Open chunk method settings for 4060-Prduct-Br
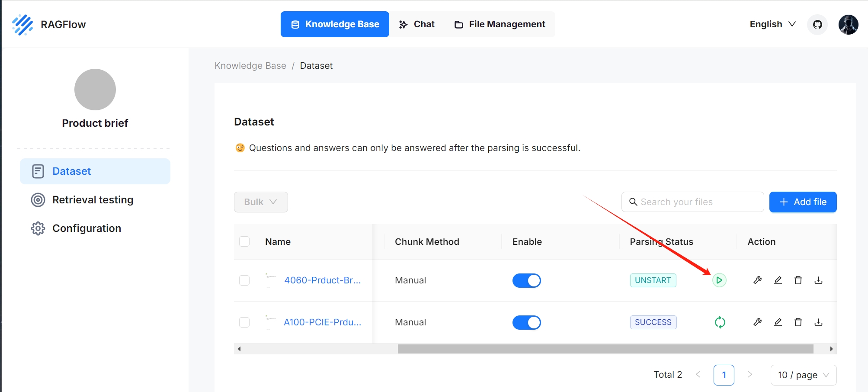The image size is (868, 392). (x=757, y=280)
